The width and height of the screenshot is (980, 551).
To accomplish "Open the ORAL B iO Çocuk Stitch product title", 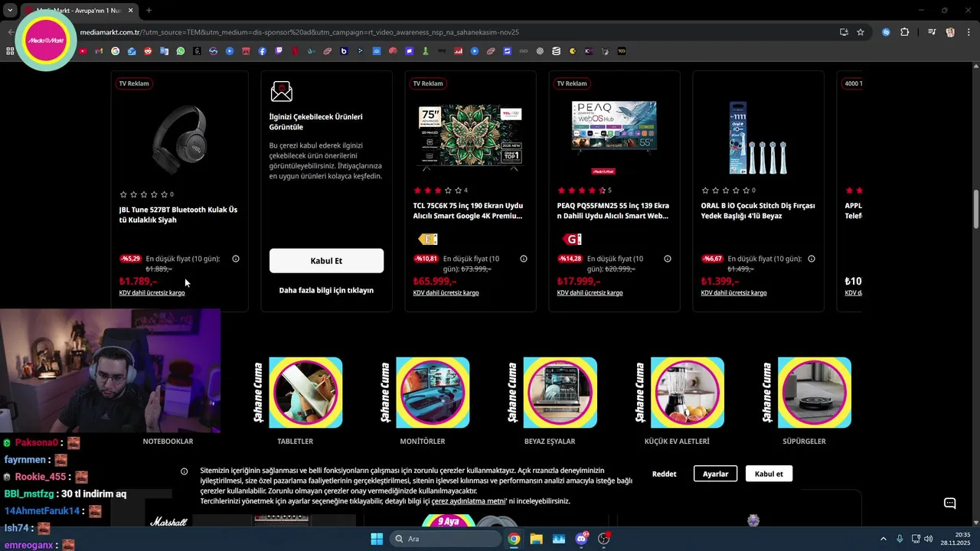I will tap(758, 211).
